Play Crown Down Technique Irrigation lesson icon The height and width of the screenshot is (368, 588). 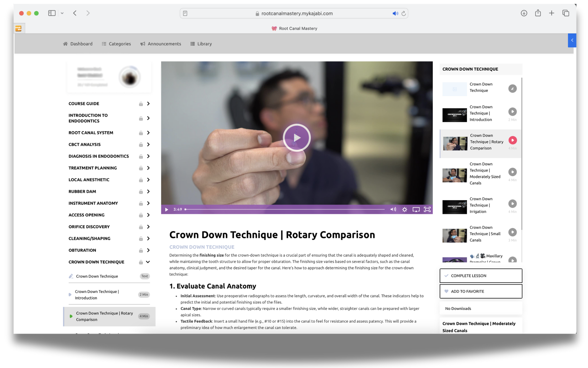tap(512, 204)
